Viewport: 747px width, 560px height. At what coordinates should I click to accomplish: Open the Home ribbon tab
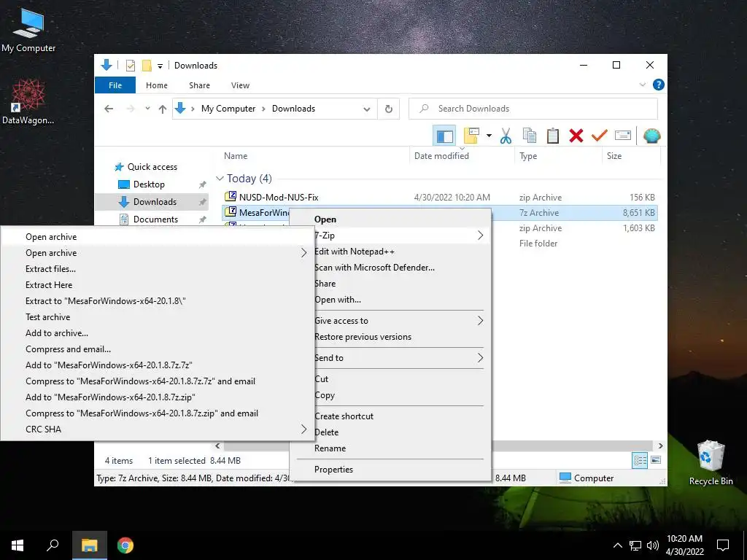[157, 85]
